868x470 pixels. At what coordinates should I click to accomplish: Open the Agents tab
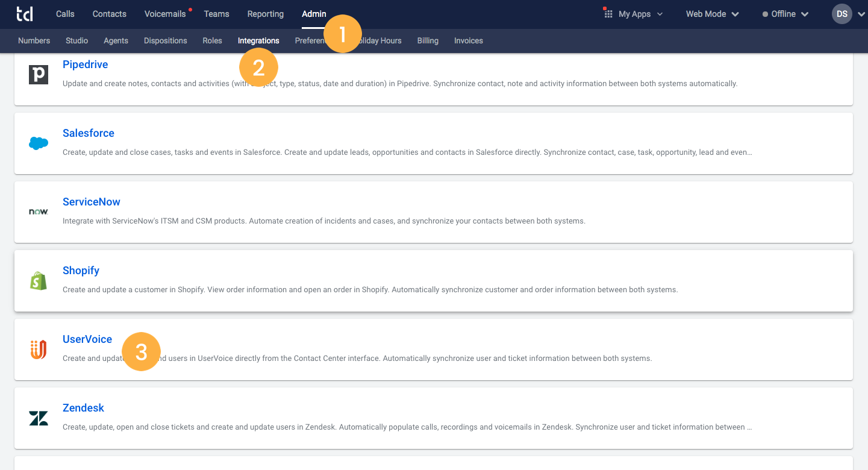click(x=116, y=40)
